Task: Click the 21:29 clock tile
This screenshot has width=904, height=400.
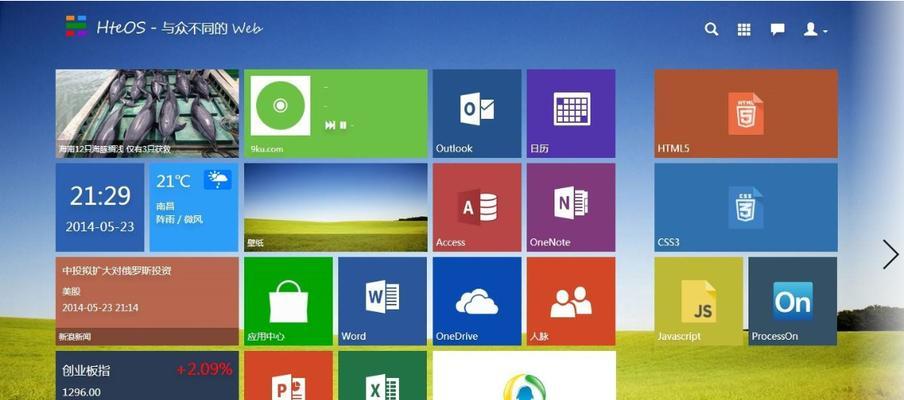Action: pos(100,207)
